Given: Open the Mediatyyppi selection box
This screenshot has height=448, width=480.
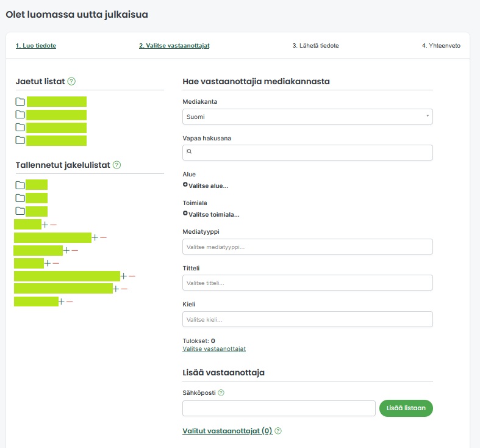Looking at the screenshot, I should click(307, 247).
